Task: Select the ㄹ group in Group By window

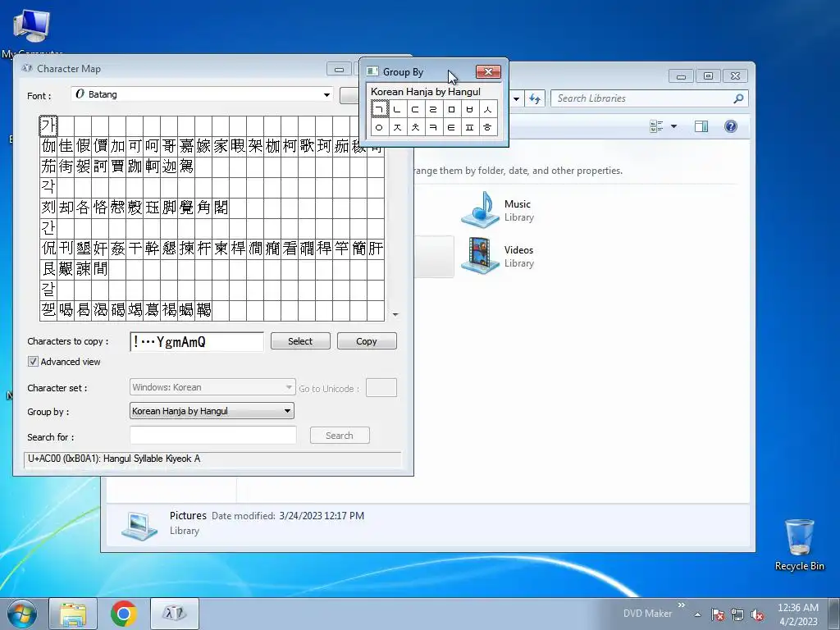Action: [433, 109]
